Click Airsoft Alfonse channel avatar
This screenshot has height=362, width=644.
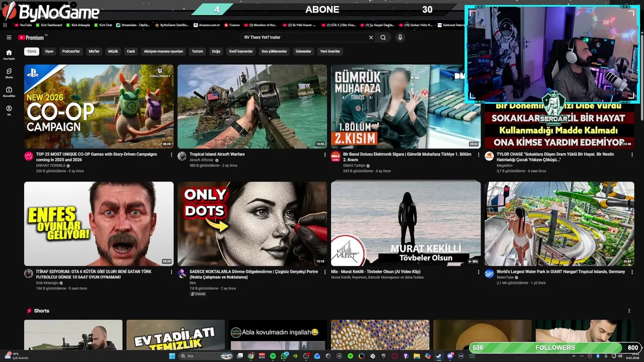(182, 156)
